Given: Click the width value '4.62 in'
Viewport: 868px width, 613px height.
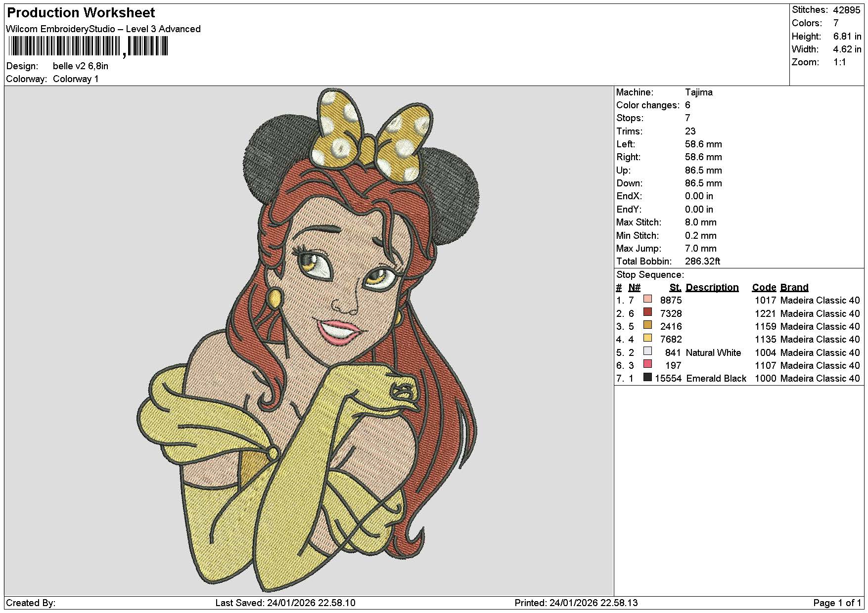Looking at the screenshot, I should coord(847,49).
